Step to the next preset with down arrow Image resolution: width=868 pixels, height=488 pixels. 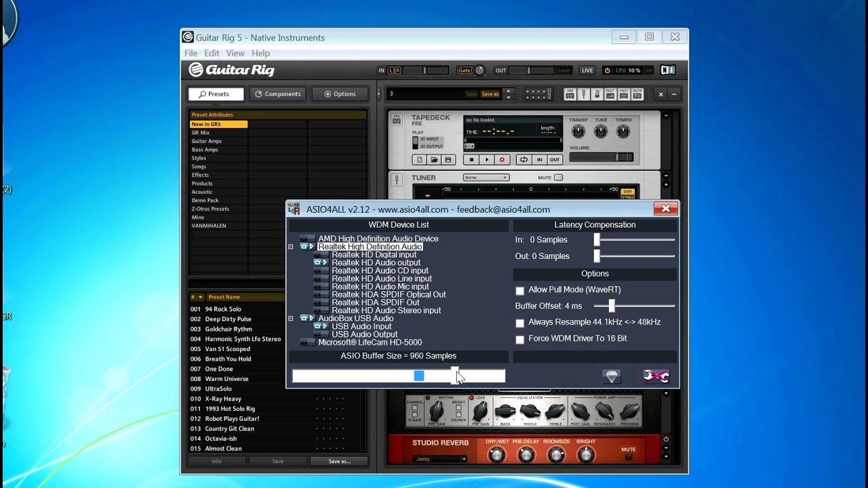(x=509, y=98)
